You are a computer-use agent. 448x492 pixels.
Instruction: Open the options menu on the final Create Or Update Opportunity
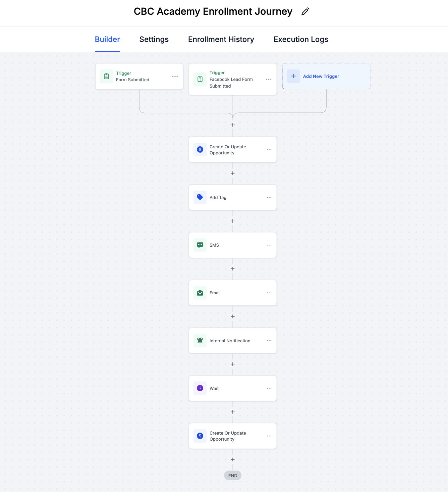269,436
